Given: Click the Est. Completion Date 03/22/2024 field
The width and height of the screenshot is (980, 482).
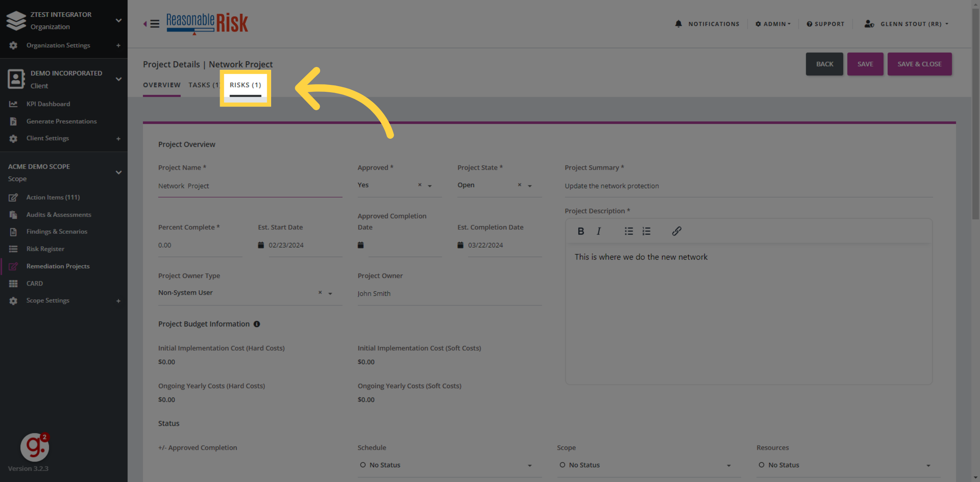Looking at the screenshot, I should click(505, 245).
